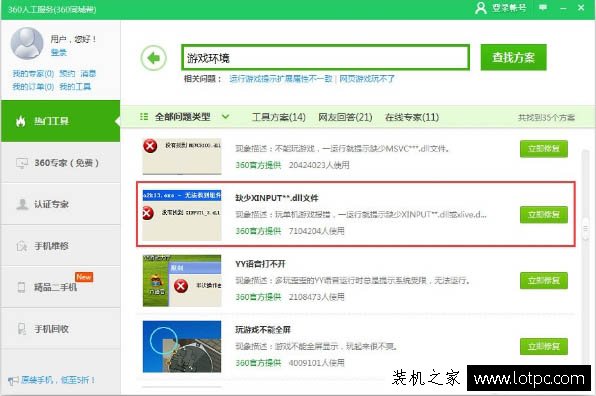Image resolution: width=596 pixels, height=396 pixels.
Task: Click 立即修复 for YY语音打不开
Action: point(544,280)
